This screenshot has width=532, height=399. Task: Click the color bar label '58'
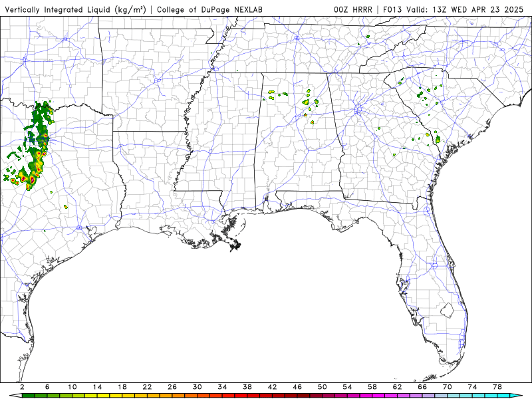pos(372,387)
